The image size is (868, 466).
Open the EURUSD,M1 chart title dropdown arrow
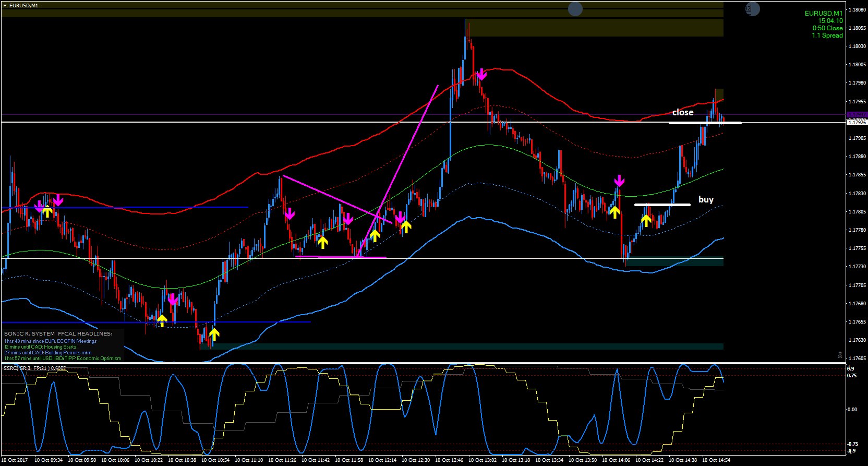(5, 5)
